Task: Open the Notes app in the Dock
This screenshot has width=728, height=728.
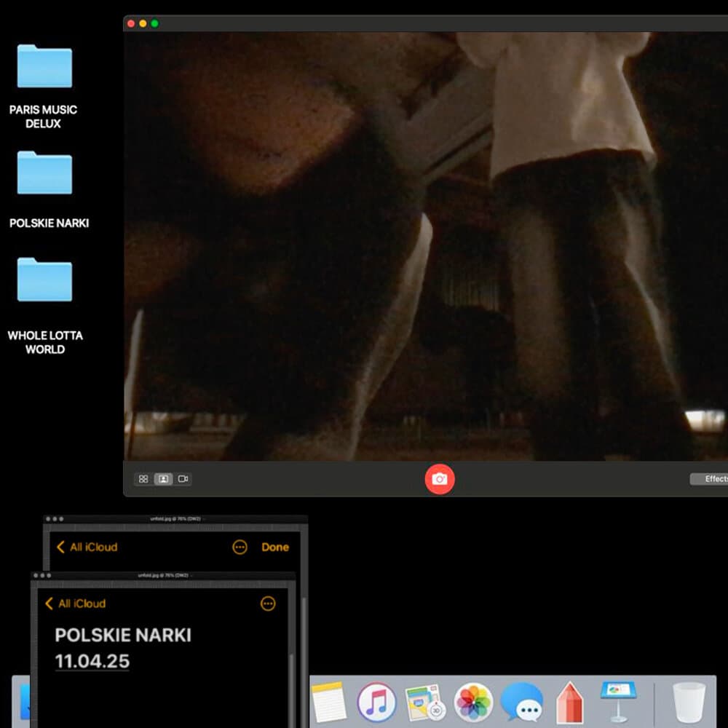Action: click(x=329, y=702)
